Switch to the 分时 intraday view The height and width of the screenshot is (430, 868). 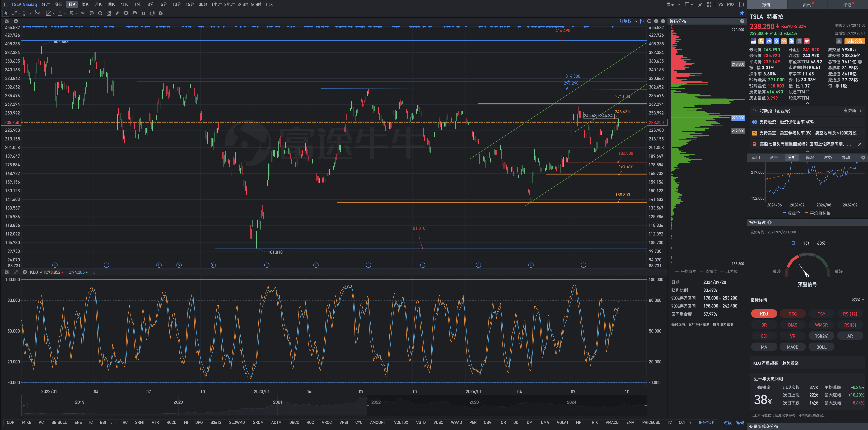(45, 4)
